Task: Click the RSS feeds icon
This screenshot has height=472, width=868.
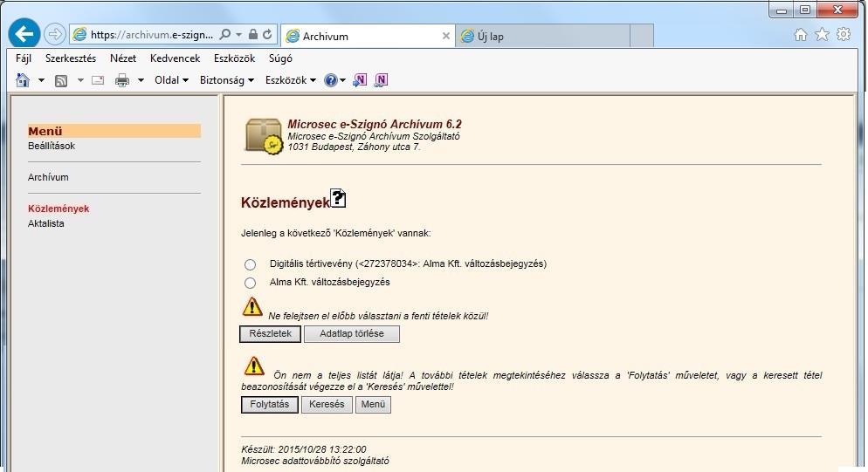Action: coord(61,81)
